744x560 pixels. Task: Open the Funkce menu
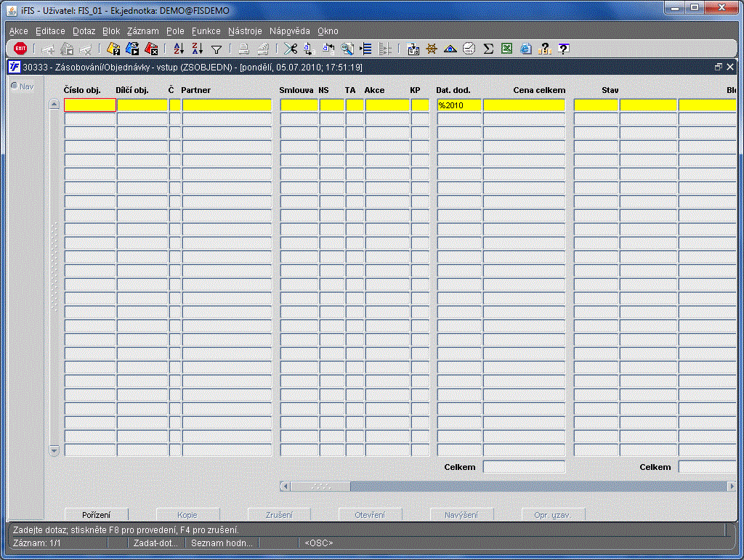click(x=206, y=31)
